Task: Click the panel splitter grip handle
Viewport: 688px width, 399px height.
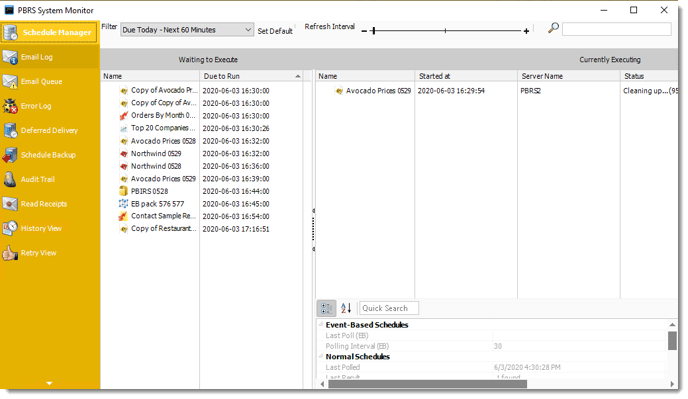Action: click(x=313, y=229)
